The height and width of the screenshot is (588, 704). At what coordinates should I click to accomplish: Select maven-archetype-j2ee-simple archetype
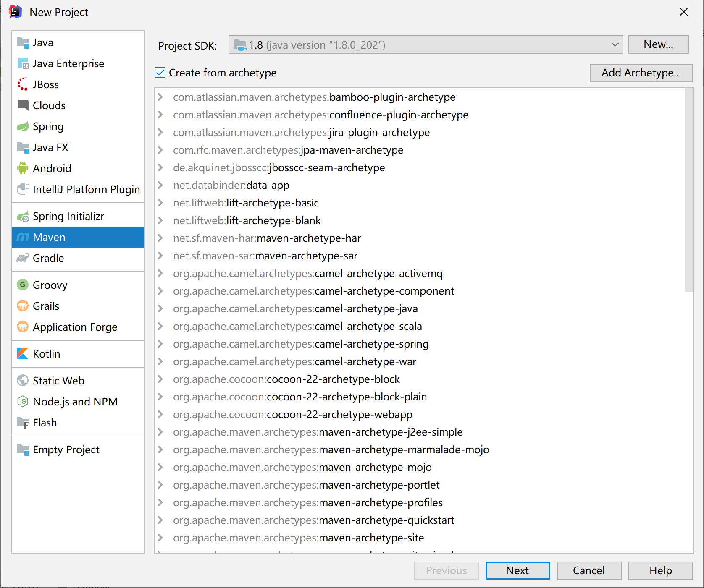click(318, 432)
